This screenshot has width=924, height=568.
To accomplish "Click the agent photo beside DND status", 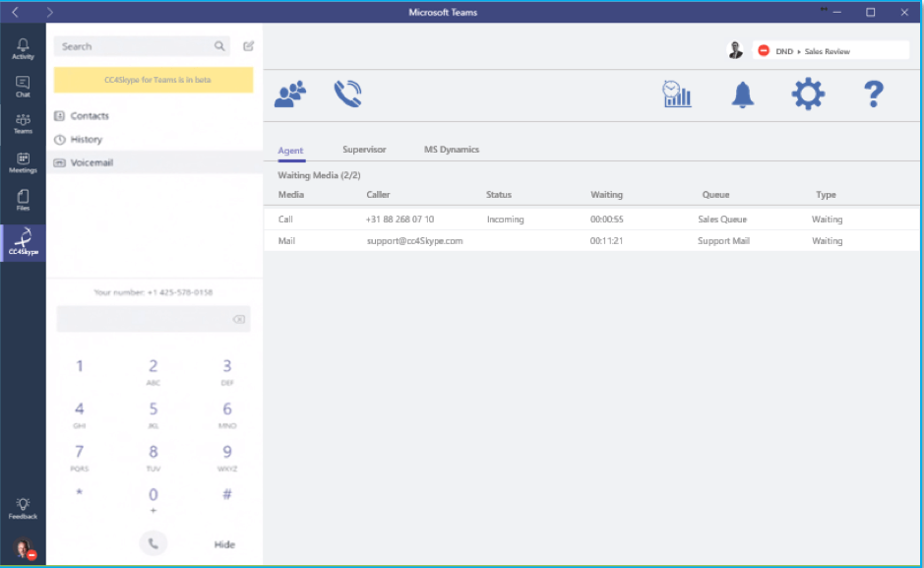I will pyautogui.click(x=735, y=50).
